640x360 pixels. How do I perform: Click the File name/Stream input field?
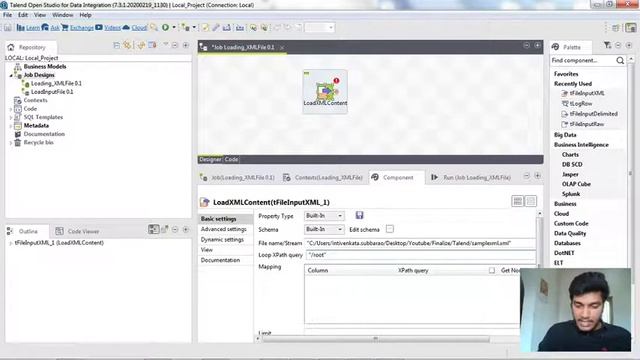tap(420, 243)
